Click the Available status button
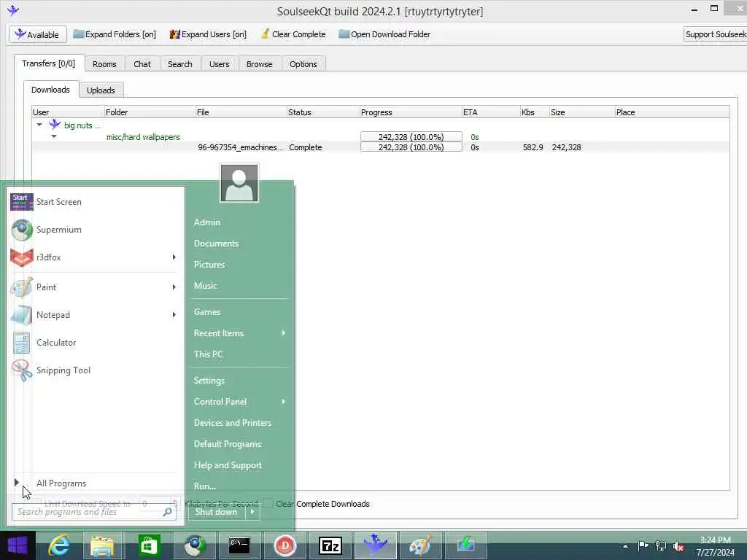Viewport: 747px width, 560px height. tap(38, 34)
